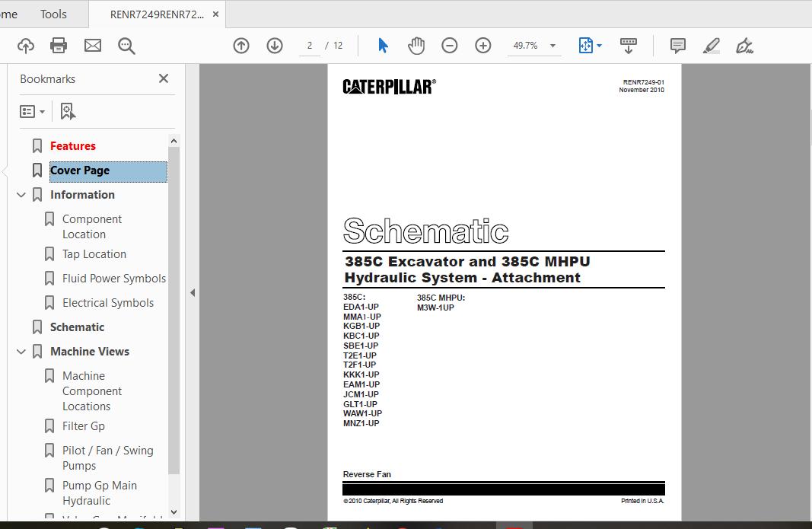
Task: Go to the Schematic bookmark
Action: 77,327
